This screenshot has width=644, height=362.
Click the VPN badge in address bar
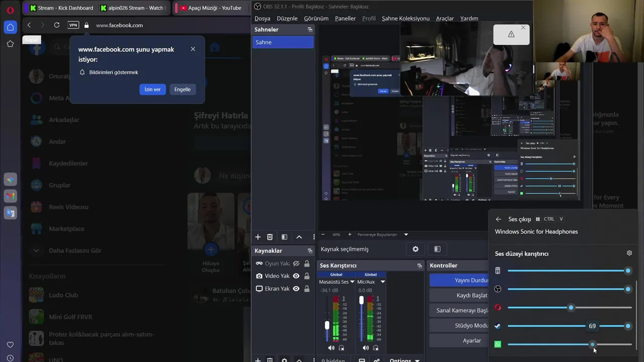coord(73,25)
